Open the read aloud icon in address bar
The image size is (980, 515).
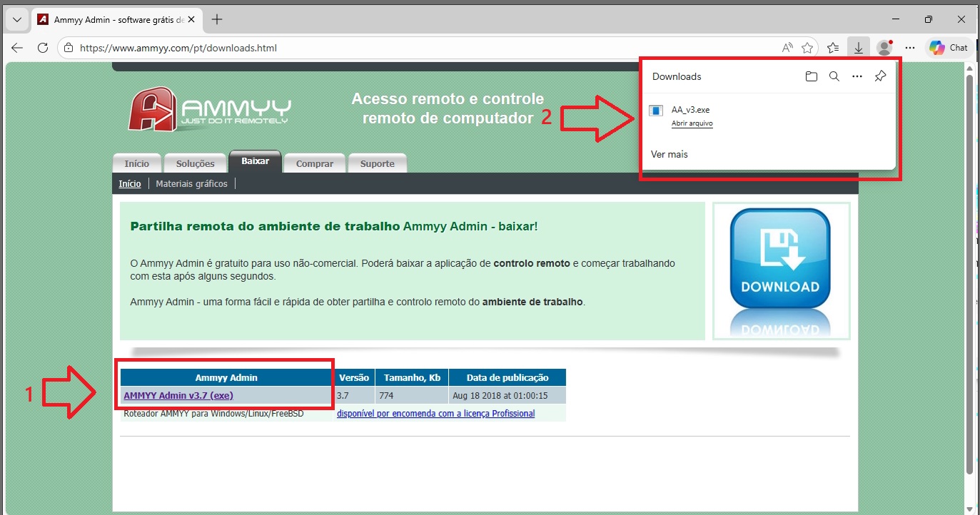pos(787,48)
